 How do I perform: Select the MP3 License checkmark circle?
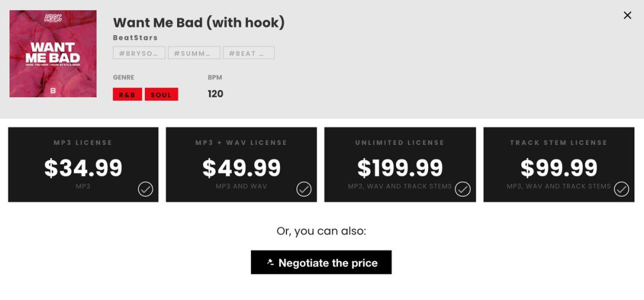click(145, 189)
